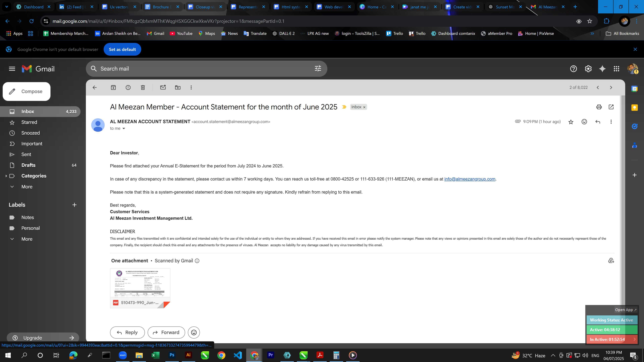
Task: Click the Reply button below the email
Action: [127, 333]
